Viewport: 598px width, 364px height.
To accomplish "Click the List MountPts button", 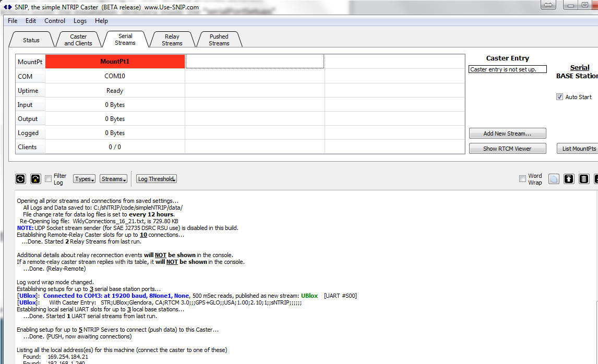I will point(580,148).
